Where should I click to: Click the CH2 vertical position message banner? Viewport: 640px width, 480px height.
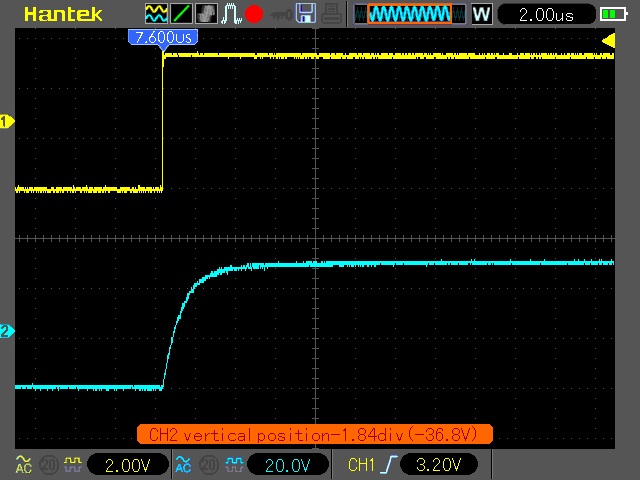tap(315, 434)
